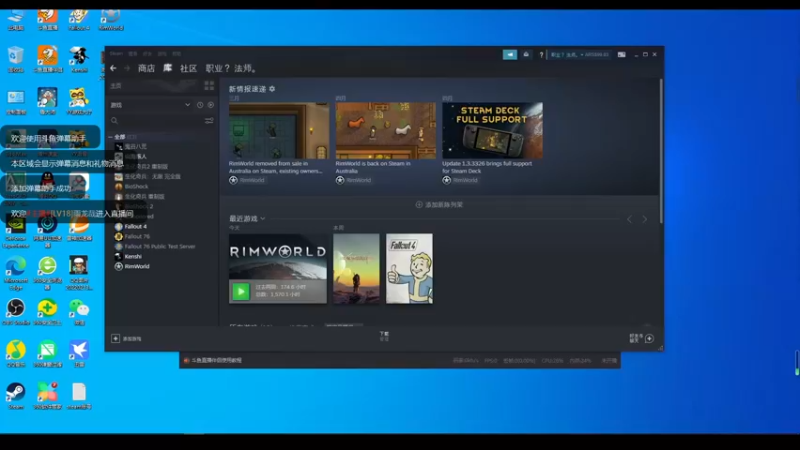Open the Fallout 4 cover in recent games
Image resolution: width=800 pixels, height=450 pixels.
click(x=409, y=268)
